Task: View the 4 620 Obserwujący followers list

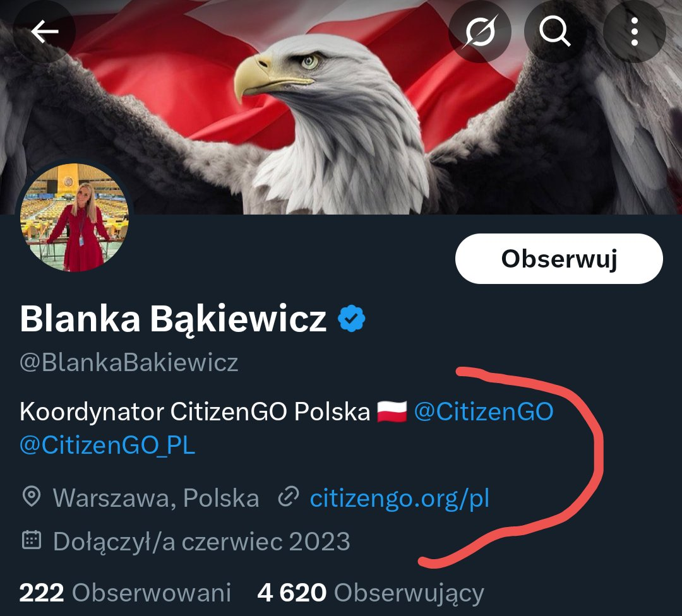Action: (371, 593)
